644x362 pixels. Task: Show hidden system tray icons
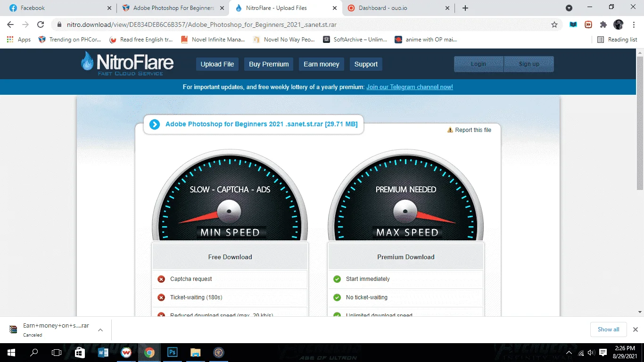coord(569,353)
